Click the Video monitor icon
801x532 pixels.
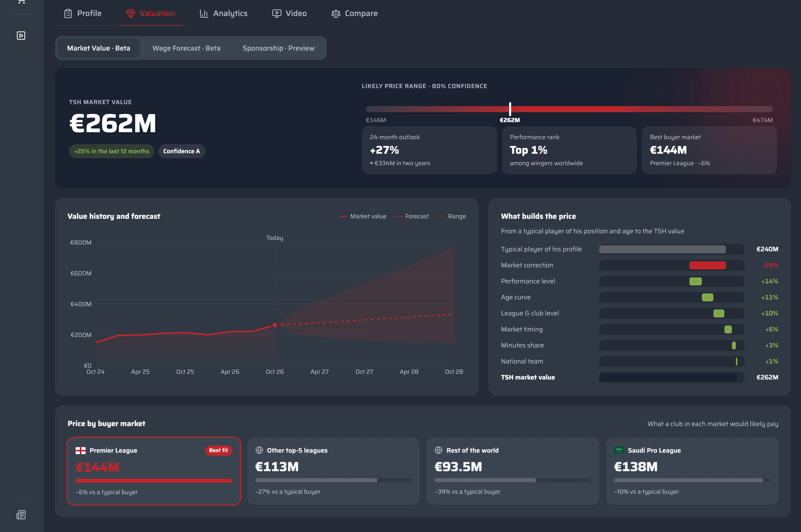[x=277, y=14]
